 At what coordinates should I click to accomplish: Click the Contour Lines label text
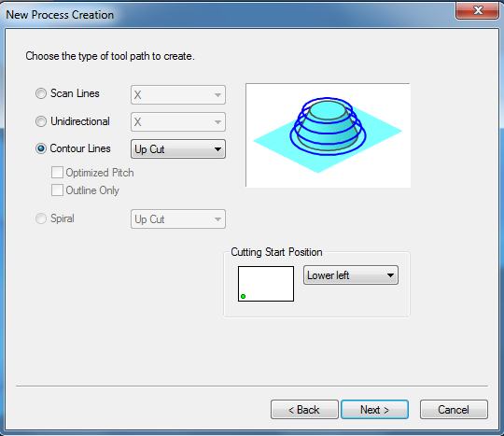pyautogui.click(x=80, y=148)
